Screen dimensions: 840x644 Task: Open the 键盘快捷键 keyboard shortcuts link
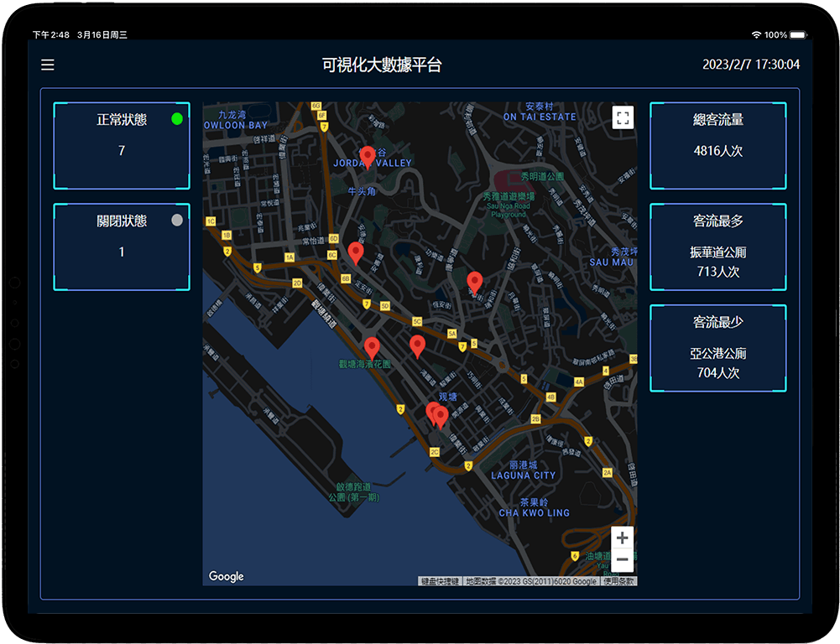point(441,579)
